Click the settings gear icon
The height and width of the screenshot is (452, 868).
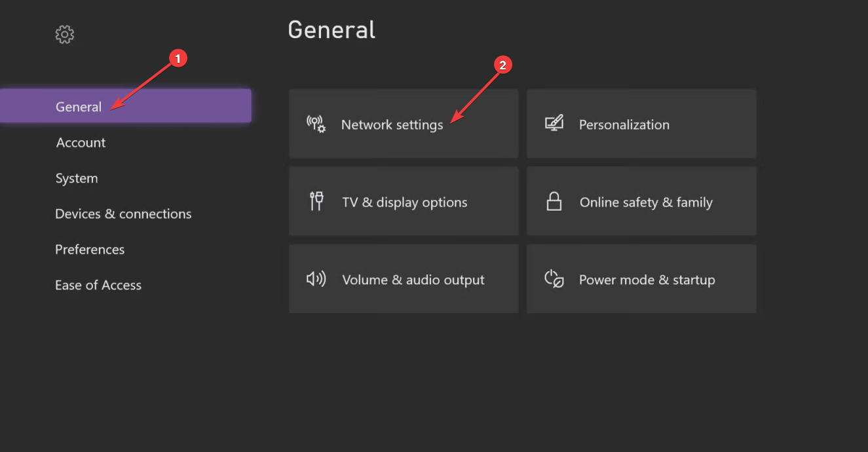pyautogui.click(x=64, y=34)
